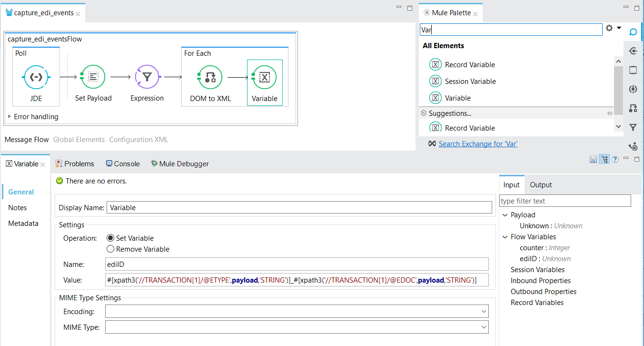644x346 pixels.
Task: Toggle the metadata tree view icon
Action: point(604,160)
